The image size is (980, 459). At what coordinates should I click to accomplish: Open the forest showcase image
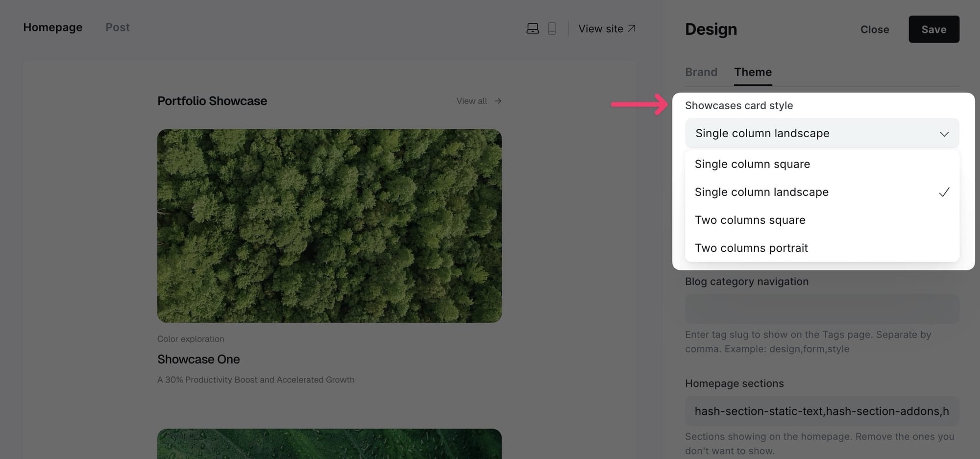click(x=329, y=226)
